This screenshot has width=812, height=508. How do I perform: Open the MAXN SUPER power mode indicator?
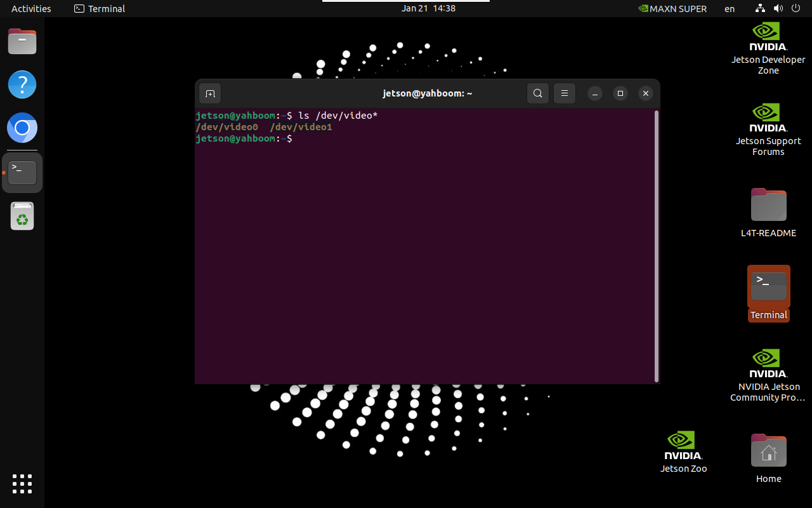(672, 8)
